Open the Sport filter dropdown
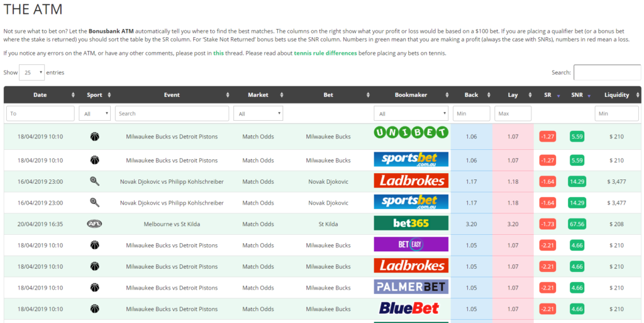644x323 pixels. point(95,114)
